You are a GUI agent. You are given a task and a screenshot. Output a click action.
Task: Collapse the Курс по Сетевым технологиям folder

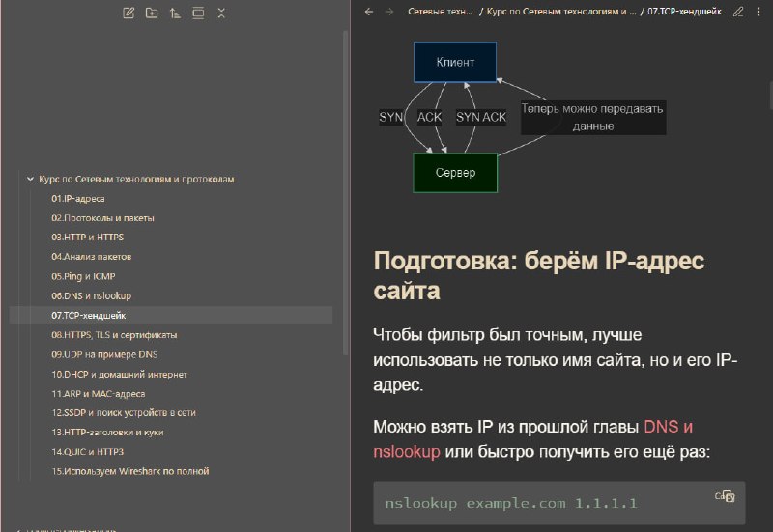[x=31, y=180]
